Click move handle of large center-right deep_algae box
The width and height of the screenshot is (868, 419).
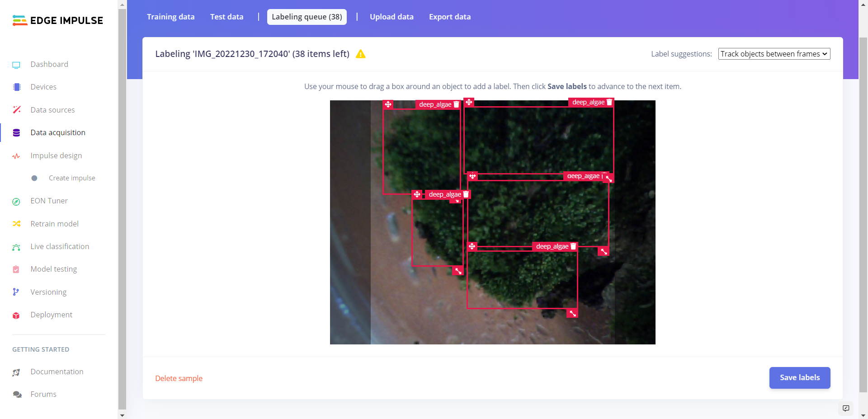click(x=472, y=176)
